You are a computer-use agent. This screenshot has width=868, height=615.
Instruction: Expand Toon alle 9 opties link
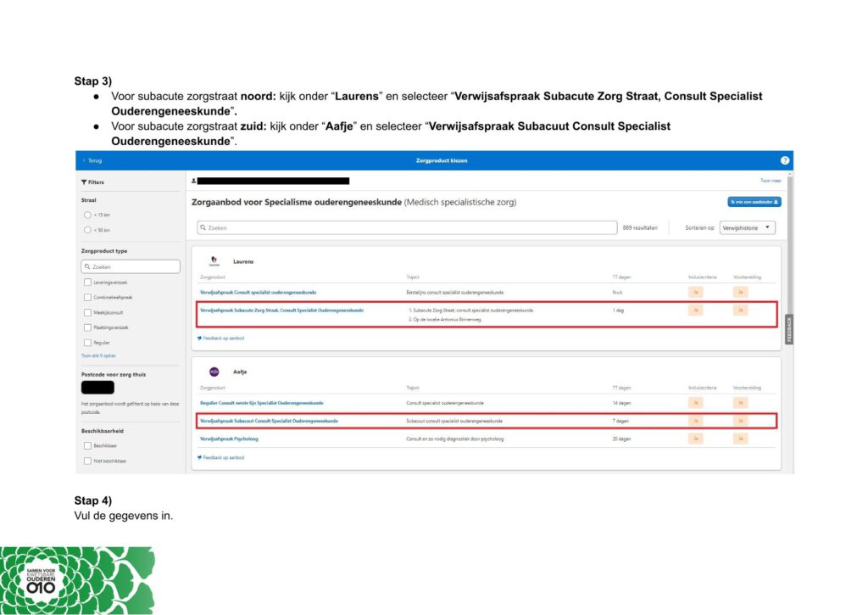coord(98,355)
